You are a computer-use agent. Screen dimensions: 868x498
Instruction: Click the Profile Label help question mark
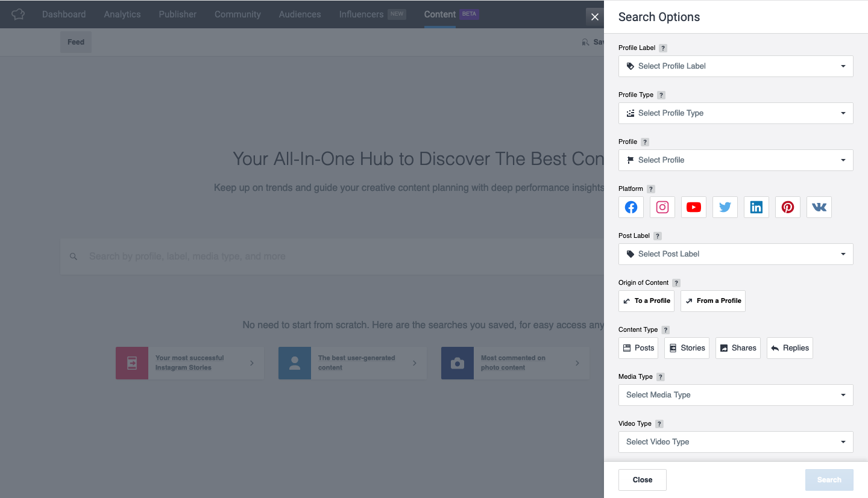(663, 48)
